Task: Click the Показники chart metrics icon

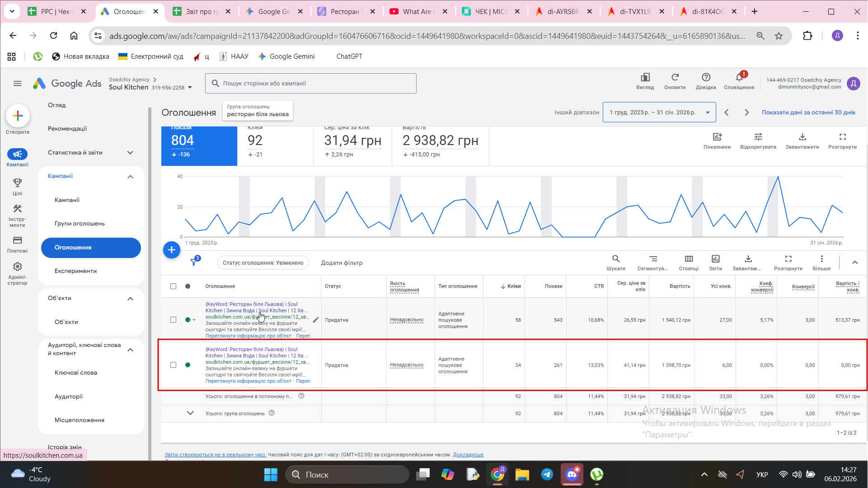Action: (717, 137)
